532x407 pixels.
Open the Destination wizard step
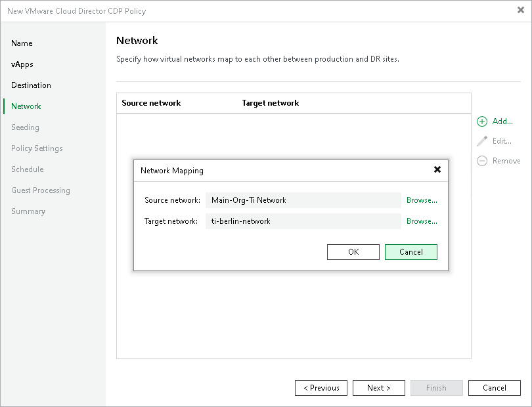coord(31,85)
